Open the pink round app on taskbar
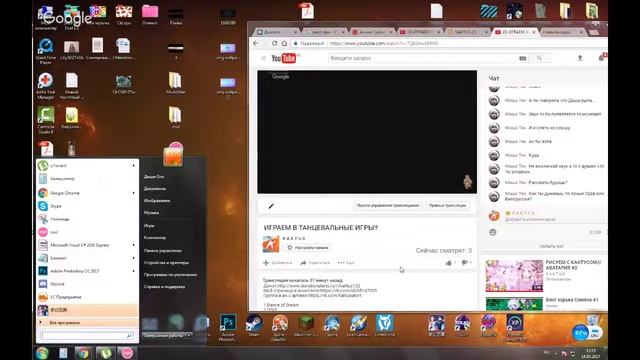This screenshot has width=640, height=360. point(127,353)
